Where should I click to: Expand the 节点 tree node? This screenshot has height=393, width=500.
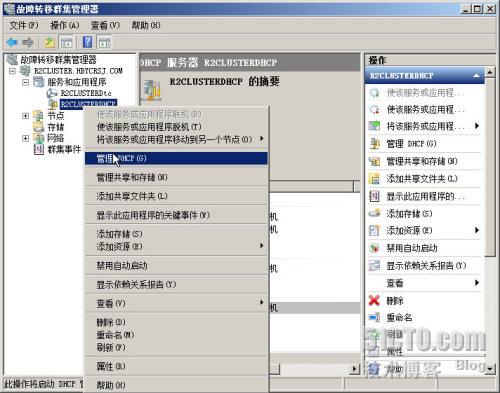(x=25, y=116)
